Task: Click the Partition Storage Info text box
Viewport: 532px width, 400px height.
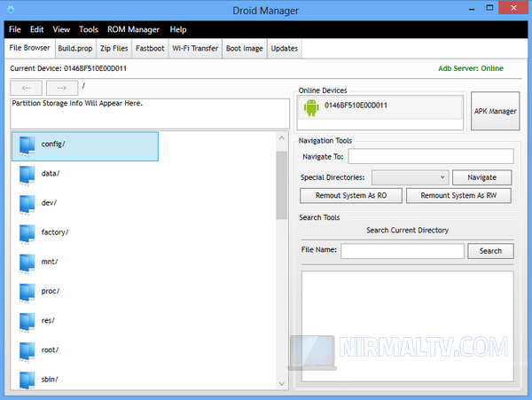Action: click(x=150, y=114)
